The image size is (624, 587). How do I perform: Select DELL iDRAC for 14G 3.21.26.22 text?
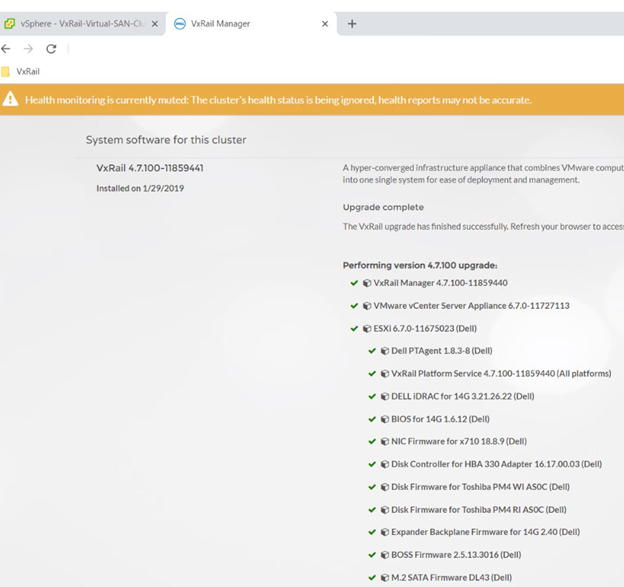tap(463, 396)
